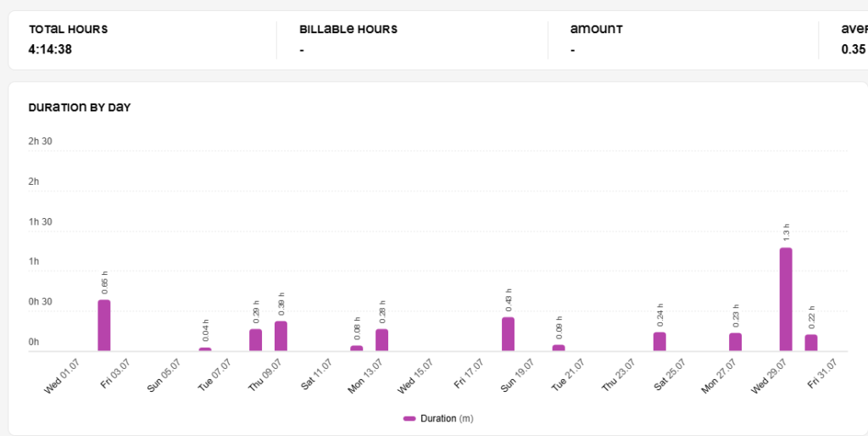Image resolution: width=868 pixels, height=436 pixels.
Task: Click the 0.04 h bar near Tue 07.07
Action: coord(205,349)
